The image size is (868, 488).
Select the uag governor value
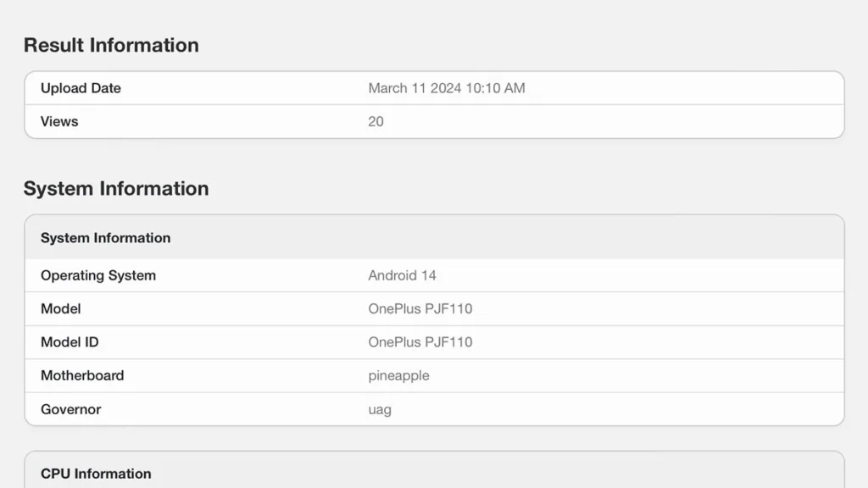380,410
